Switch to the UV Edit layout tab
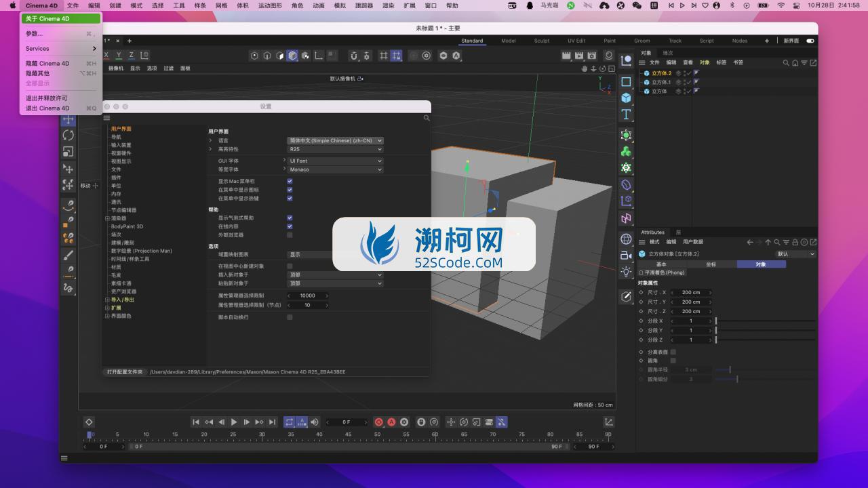The width and height of the screenshot is (868, 488). (576, 41)
